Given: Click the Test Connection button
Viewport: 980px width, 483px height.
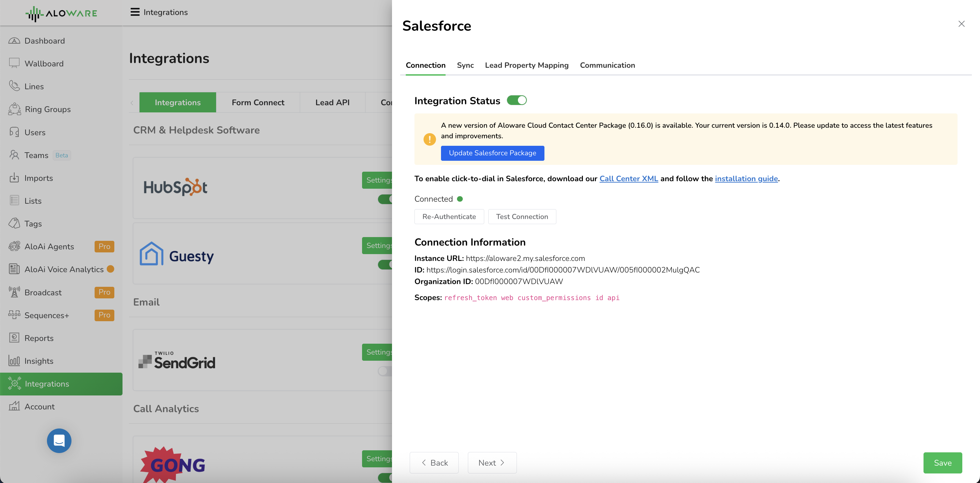Looking at the screenshot, I should (x=522, y=216).
